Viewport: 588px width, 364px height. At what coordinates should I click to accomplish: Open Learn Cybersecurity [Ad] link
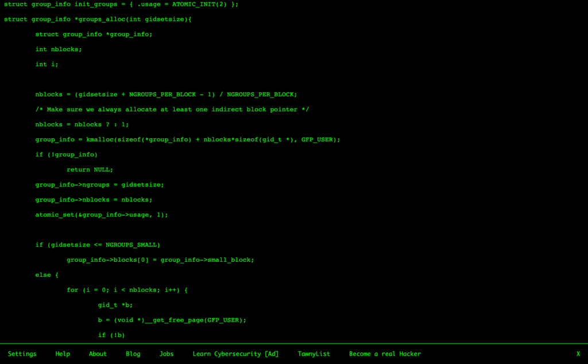tap(235, 354)
